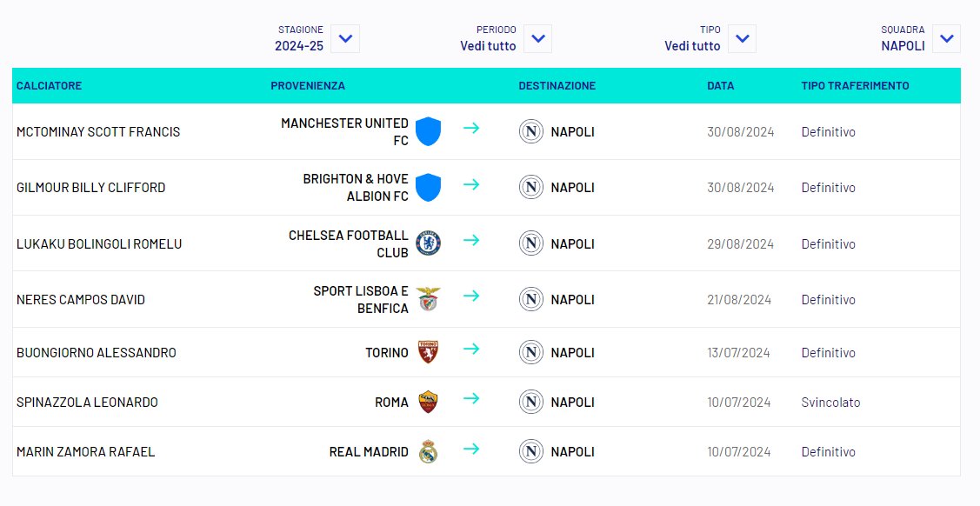Click the Torino club crest icon

tap(428, 352)
